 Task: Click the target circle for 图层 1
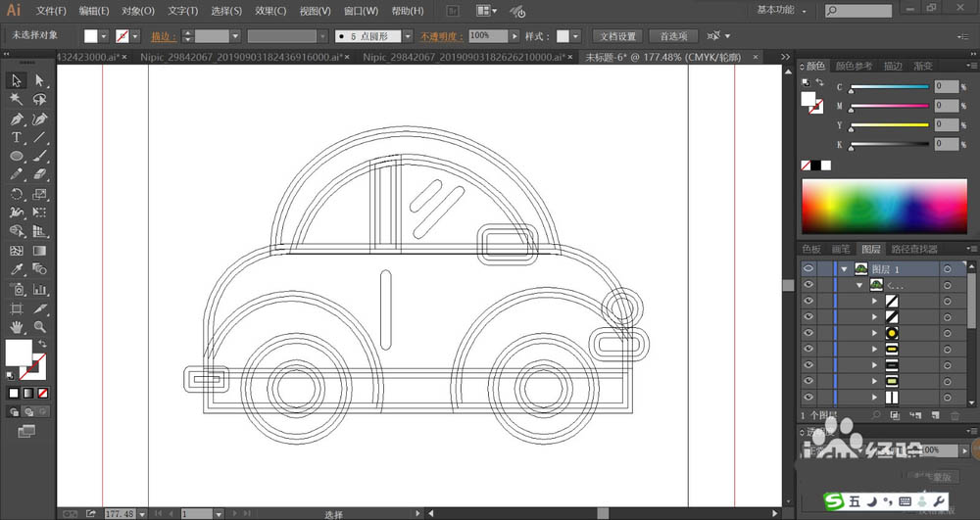(x=948, y=269)
